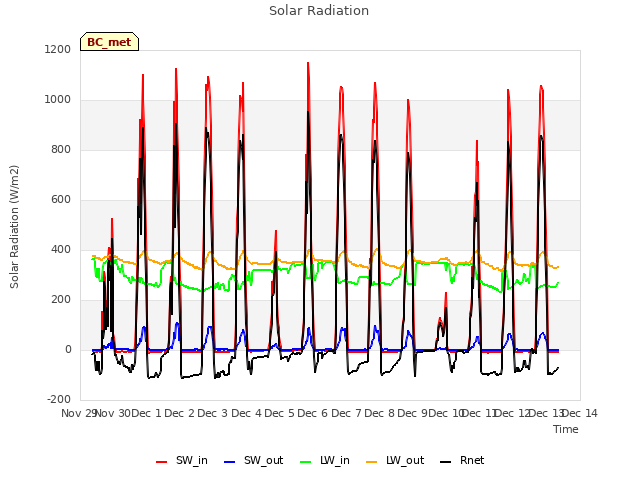Select the SW_out legend entry
640x480 pixels.
(253, 460)
